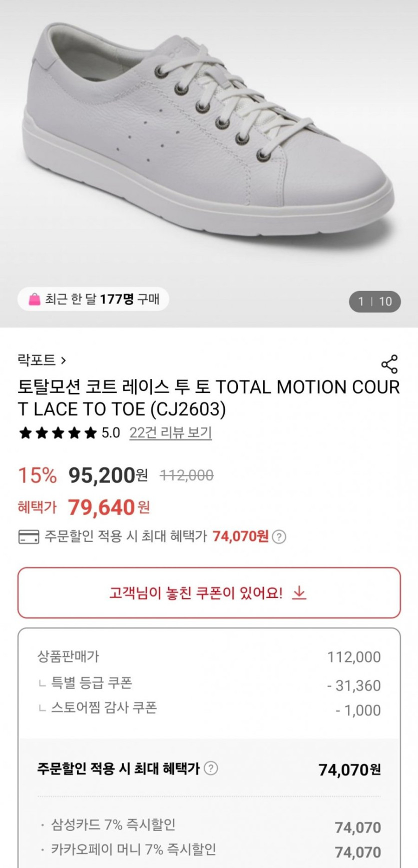
Task: Tap the white sneaker product image
Action: click(209, 135)
